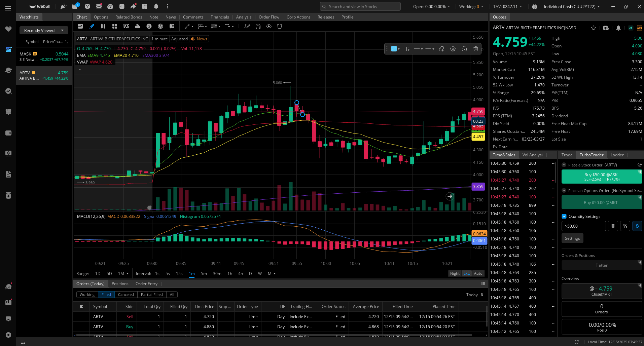This screenshot has width=644, height=346.
Task: Add ARTV to watchlist with star icon
Action: click(594, 28)
